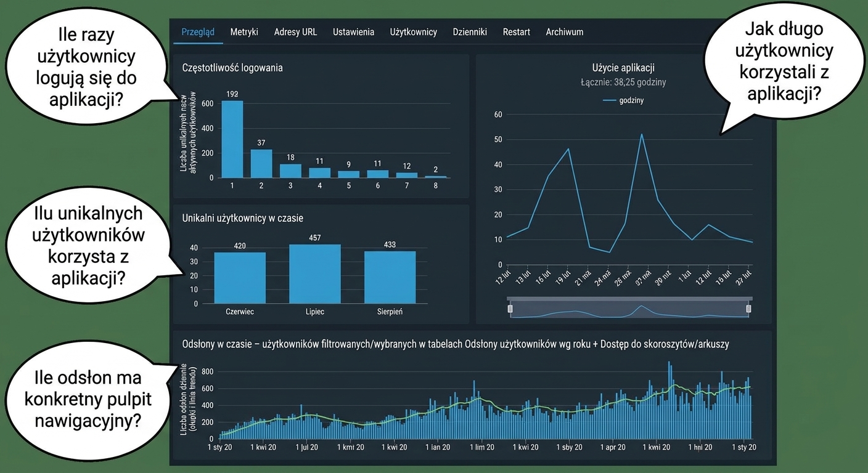Select the Czerwiec bar with 420 users
Image resolution: width=868 pixels, height=473 pixels.
[240, 278]
